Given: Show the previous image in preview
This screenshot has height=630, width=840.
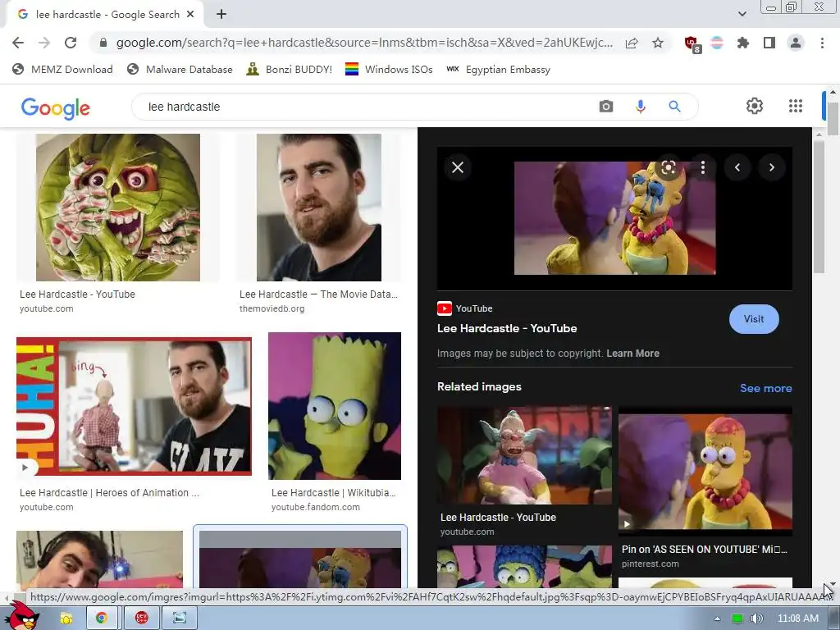Looking at the screenshot, I should [x=737, y=167].
